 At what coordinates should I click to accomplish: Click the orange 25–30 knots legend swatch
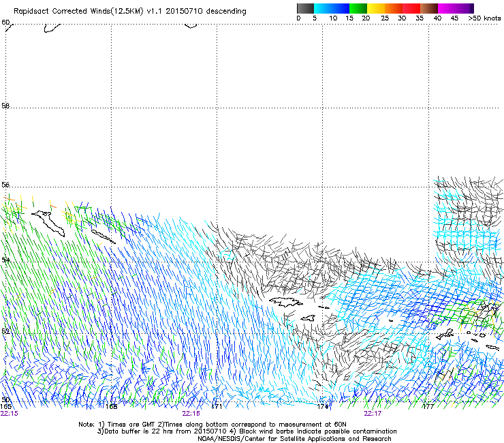pyautogui.click(x=394, y=8)
